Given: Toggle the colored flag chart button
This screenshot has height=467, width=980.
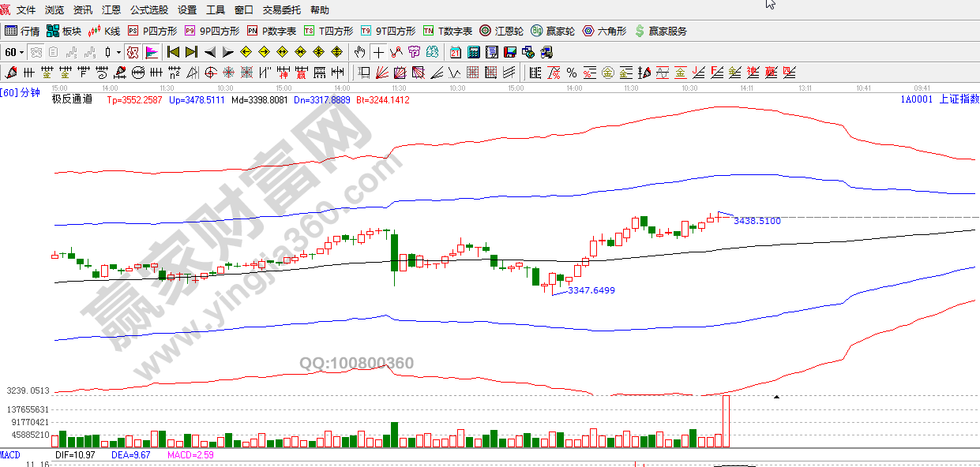Looking at the screenshot, I should coord(151,53).
